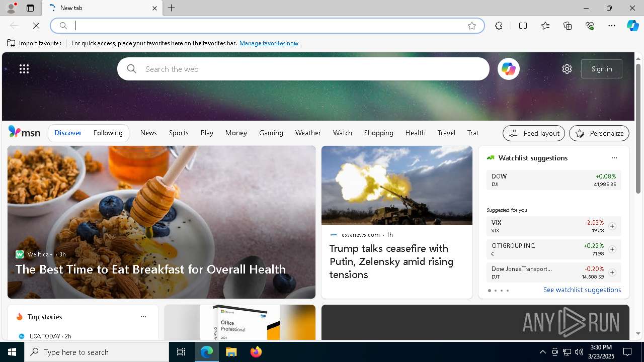Viewport: 644px width, 362px height.
Task: Click Import favorites
Action: point(34,43)
